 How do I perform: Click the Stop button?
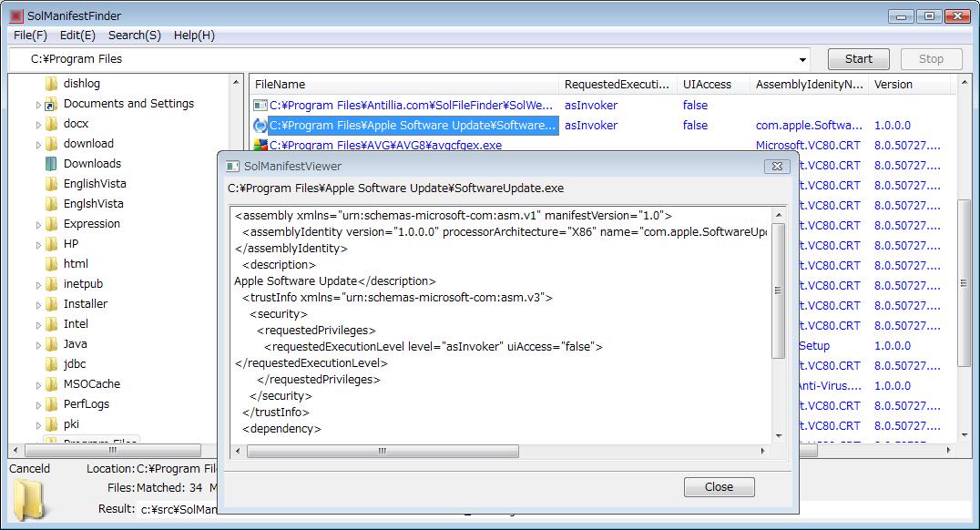[x=931, y=59]
